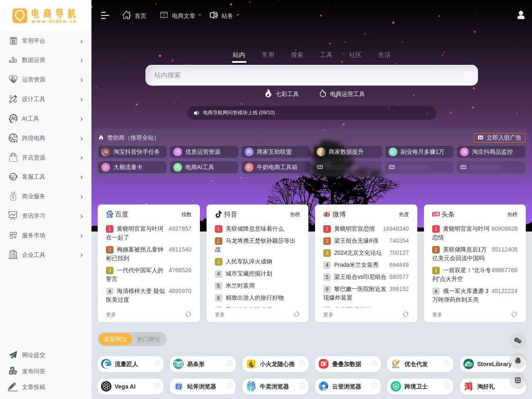The width and height of the screenshot is (532, 399).
Task: Refresh the 抖音 hot list
Action: (297, 314)
